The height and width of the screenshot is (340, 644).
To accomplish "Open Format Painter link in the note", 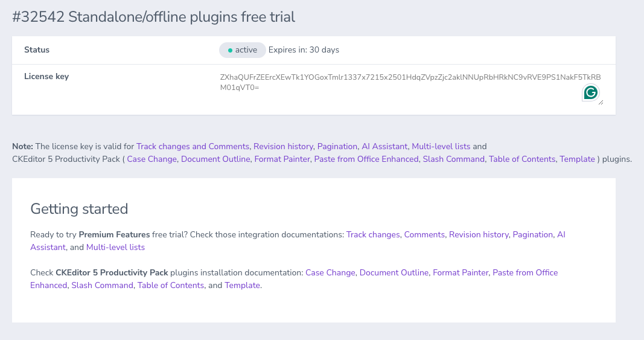I will click(x=282, y=159).
